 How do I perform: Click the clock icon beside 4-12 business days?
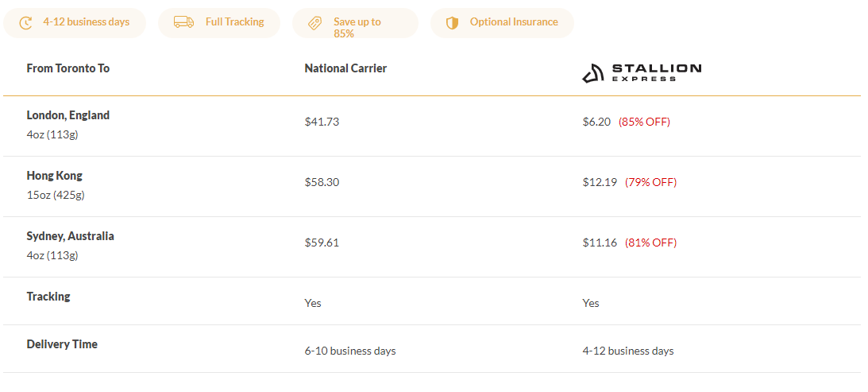click(x=26, y=22)
